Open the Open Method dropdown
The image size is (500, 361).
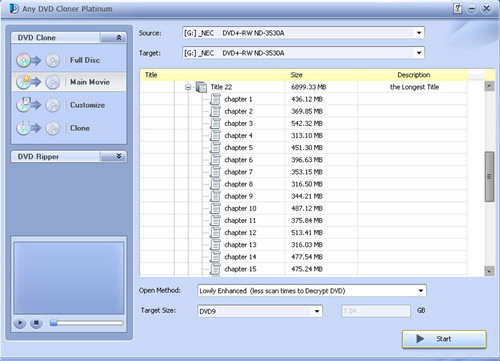pyautogui.click(x=421, y=291)
